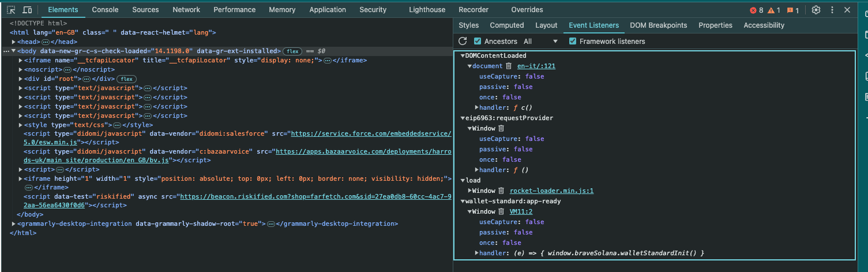
Task: Toggle the device toolbar icon
Action: point(28,10)
